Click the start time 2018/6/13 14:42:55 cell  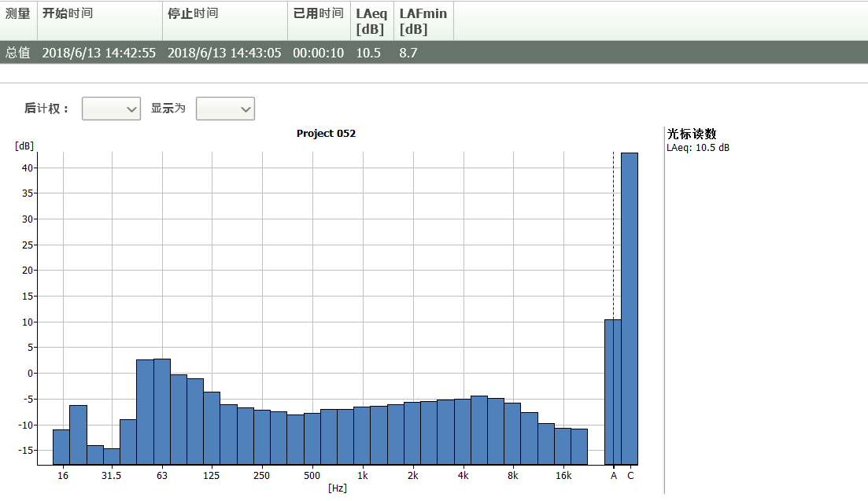point(99,53)
